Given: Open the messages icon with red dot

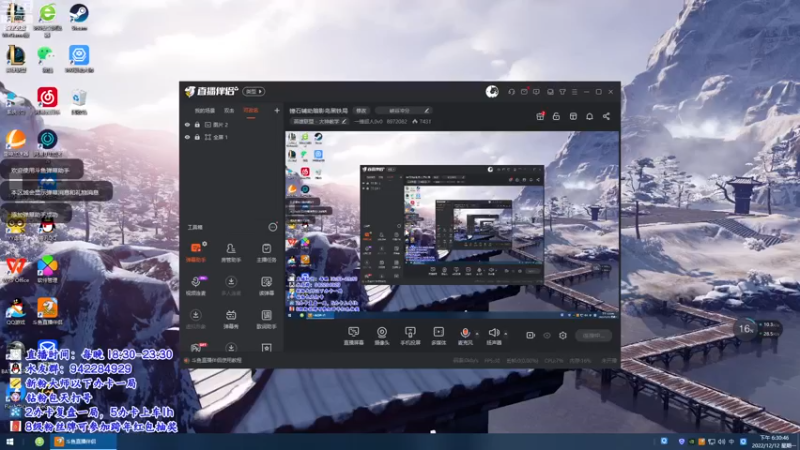Looking at the screenshot, I should 524,92.
